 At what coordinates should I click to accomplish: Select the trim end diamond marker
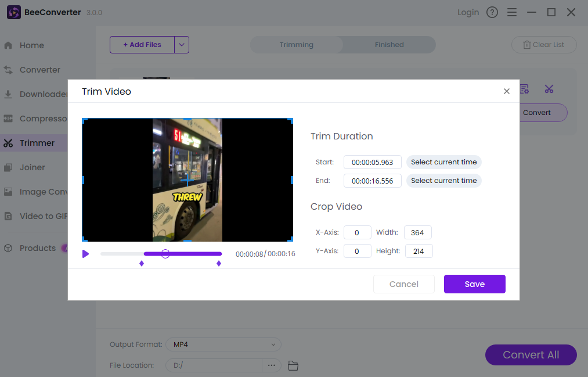[219, 264]
